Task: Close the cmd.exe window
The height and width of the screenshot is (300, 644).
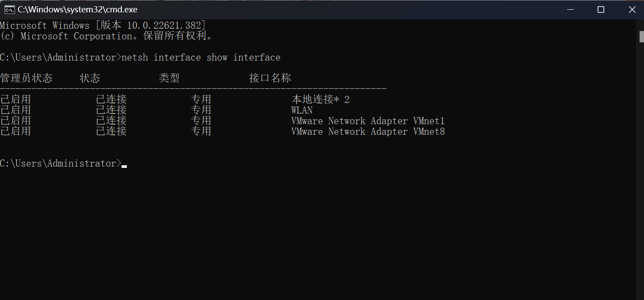Action: (632, 9)
